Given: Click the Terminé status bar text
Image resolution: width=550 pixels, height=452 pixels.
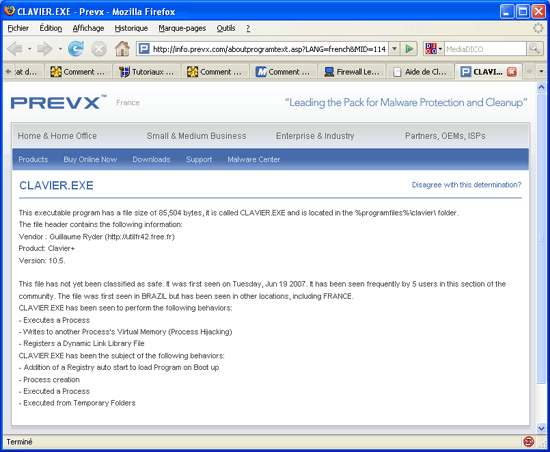Looking at the screenshot, I should pyautogui.click(x=19, y=442).
